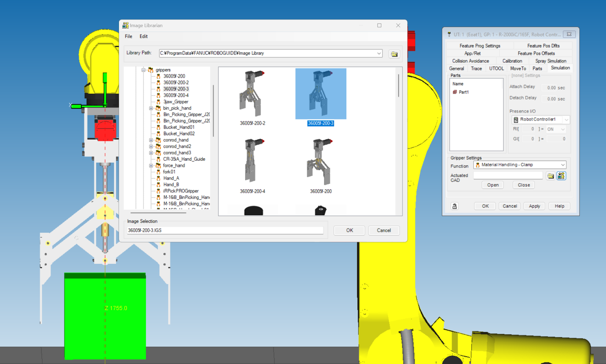Click the gripper icon beside Hand_A

pyautogui.click(x=158, y=178)
